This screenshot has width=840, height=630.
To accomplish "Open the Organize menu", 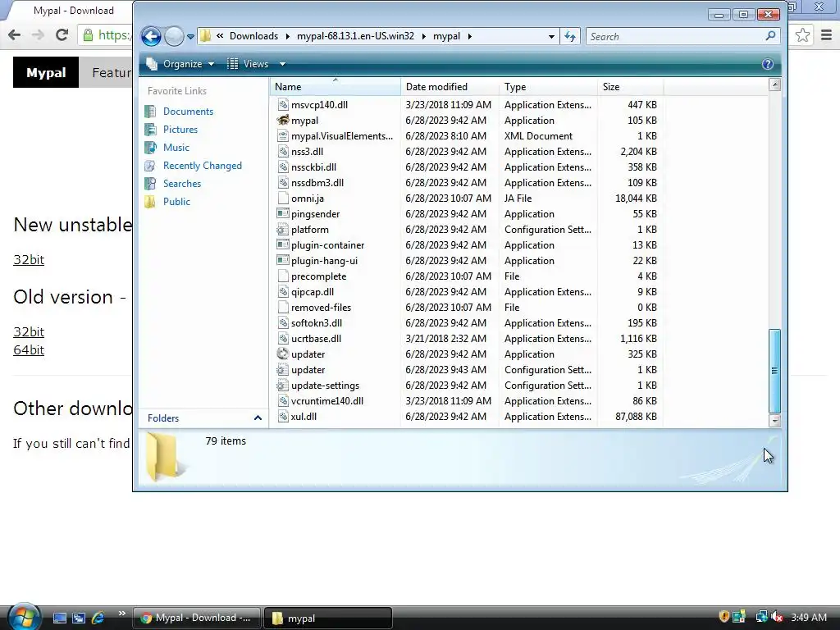I will [x=180, y=64].
